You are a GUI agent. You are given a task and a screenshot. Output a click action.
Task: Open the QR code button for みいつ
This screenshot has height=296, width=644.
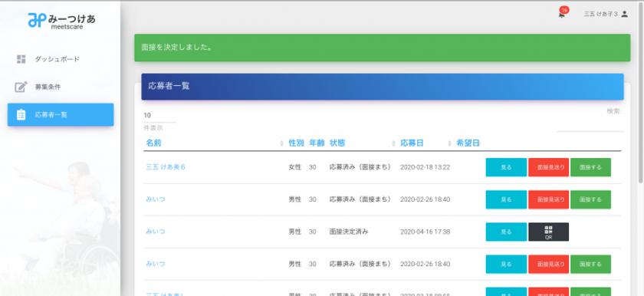(x=548, y=232)
